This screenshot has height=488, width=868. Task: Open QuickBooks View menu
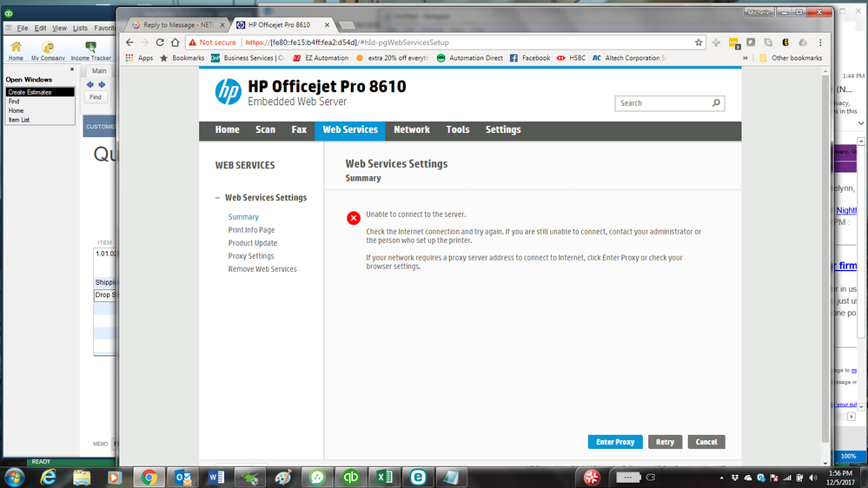click(59, 28)
